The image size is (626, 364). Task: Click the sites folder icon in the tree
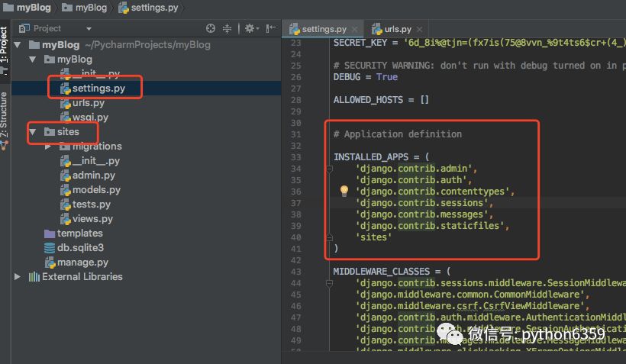click(x=49, y=132)
